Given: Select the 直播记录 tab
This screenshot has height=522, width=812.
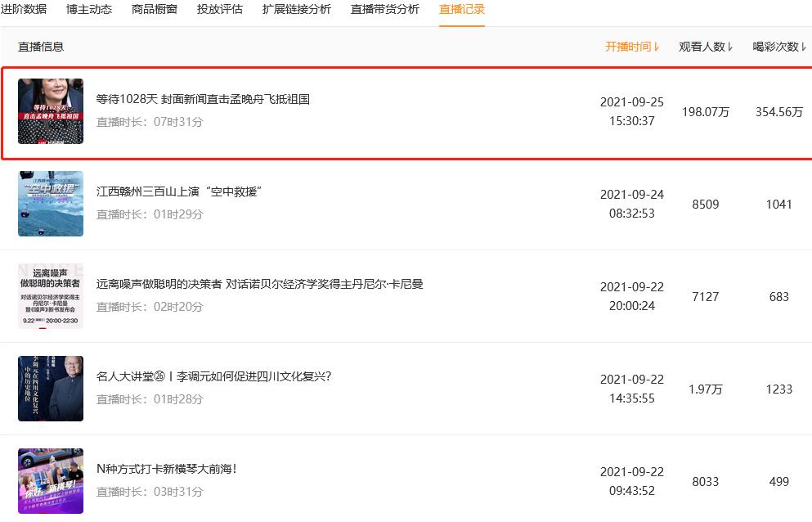Looking at the screenshot, I should 462,9.
